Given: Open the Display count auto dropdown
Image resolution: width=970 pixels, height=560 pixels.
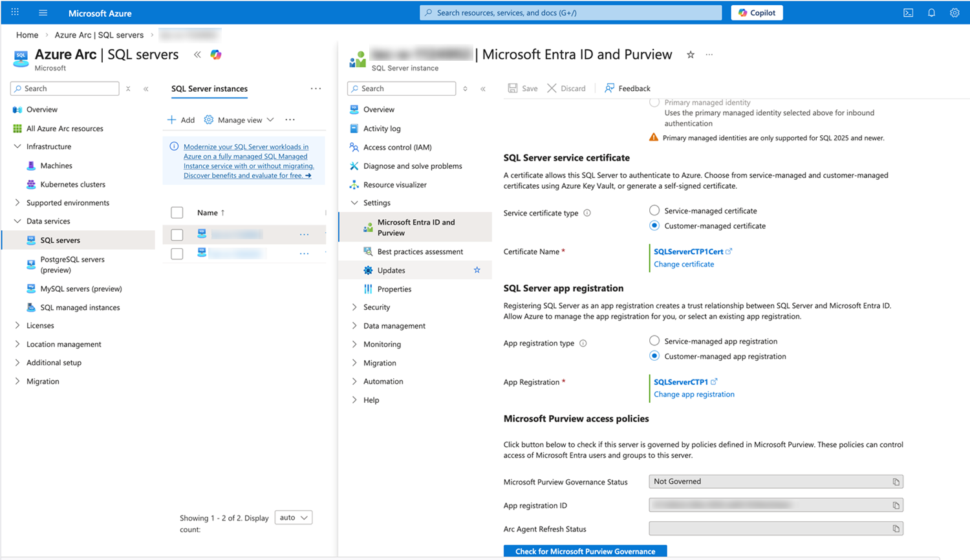Looking at the screenshot, I should coord(294,517).
